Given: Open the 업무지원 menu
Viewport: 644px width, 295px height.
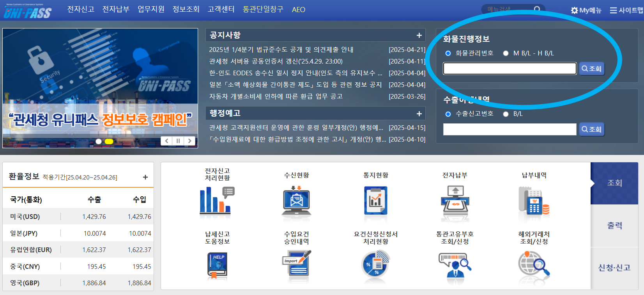Looking at the screenshot, I should (x=151, y=9).
